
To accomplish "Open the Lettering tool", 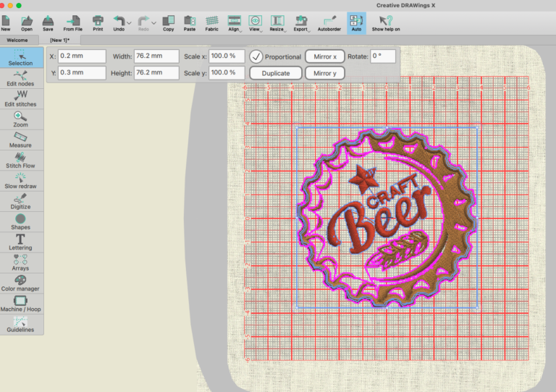I will (21, 242).
